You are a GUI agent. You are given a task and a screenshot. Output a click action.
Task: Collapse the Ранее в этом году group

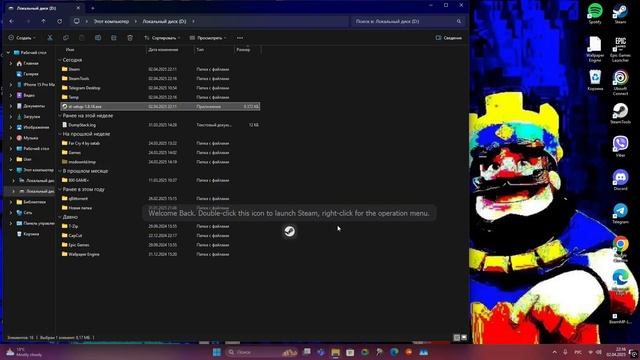tap(60, 189)
